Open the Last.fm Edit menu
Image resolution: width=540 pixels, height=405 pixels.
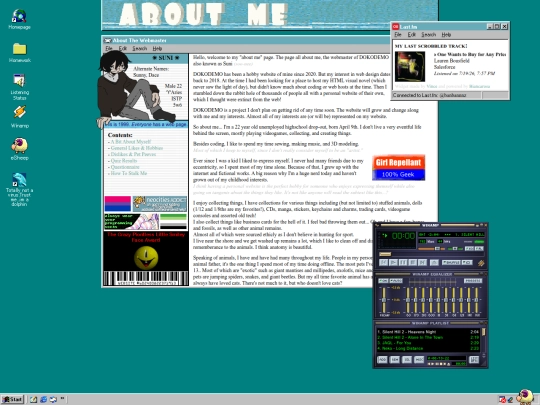click(412, 34)
